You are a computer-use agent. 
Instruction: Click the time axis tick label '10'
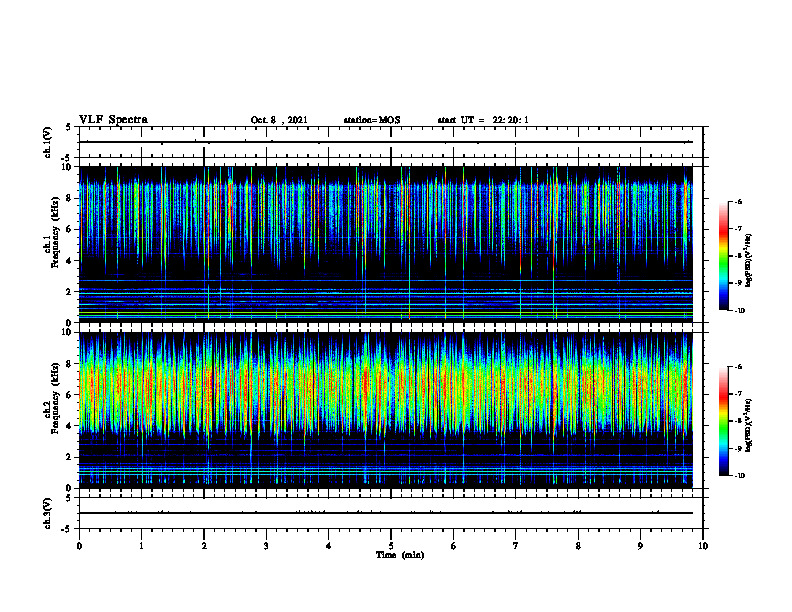[703, 546]
